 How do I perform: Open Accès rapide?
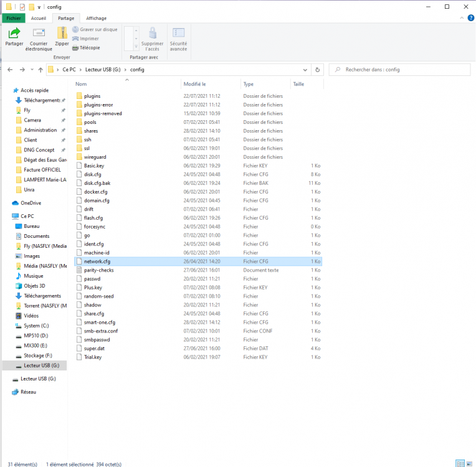(34, 90)
